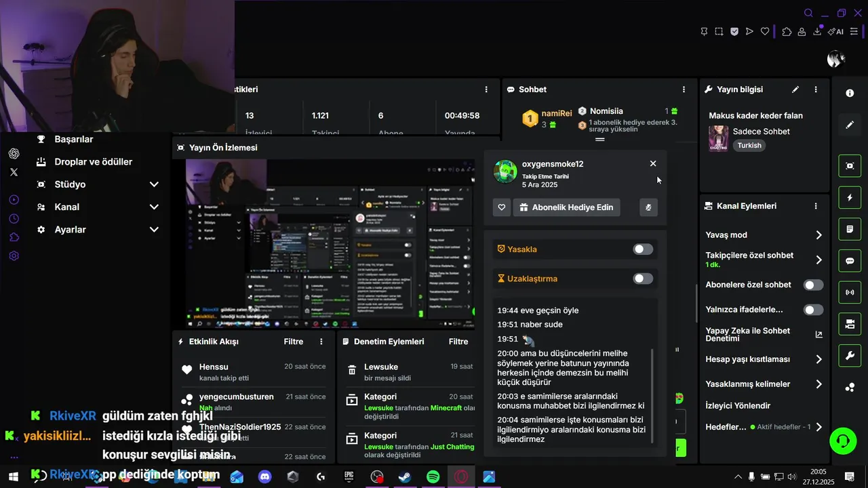Toggle the Uzaklaştırma switch

point(643,279)
